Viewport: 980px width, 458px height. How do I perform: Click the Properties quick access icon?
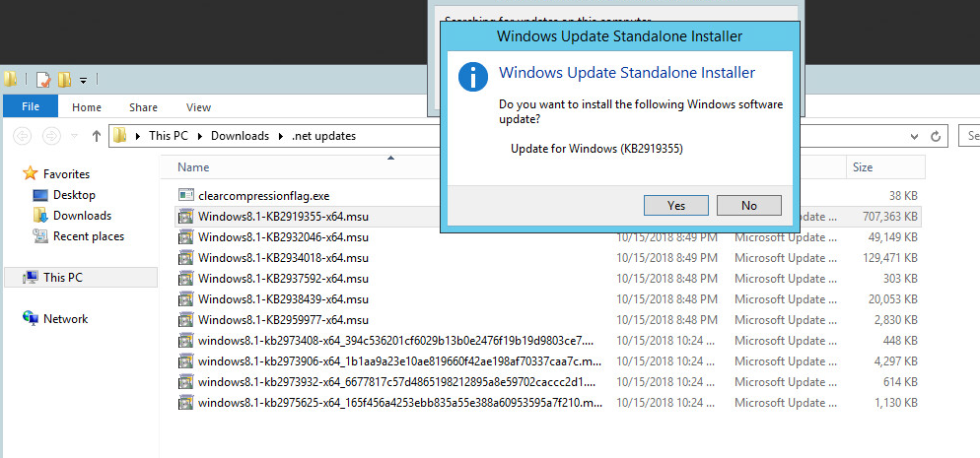[x=43, y=79]
